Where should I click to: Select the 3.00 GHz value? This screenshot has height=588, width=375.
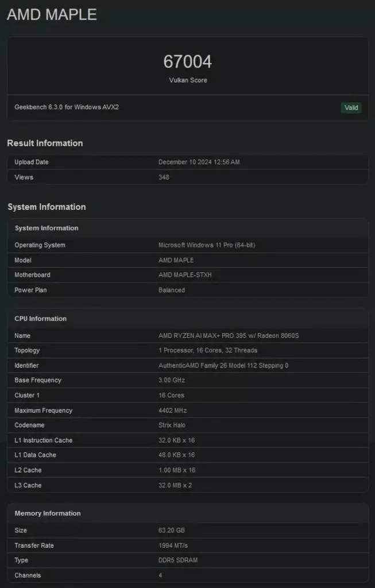pos(171,380)
